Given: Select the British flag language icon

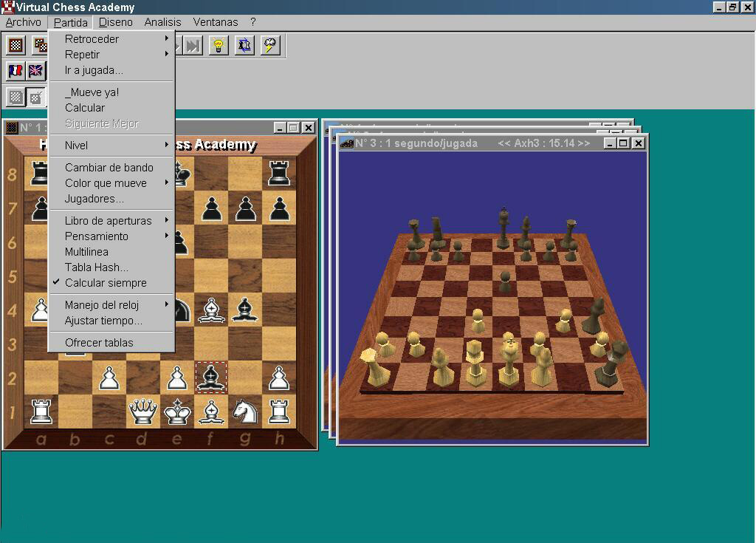Looking at the screenshot, I should coord(35,71).
